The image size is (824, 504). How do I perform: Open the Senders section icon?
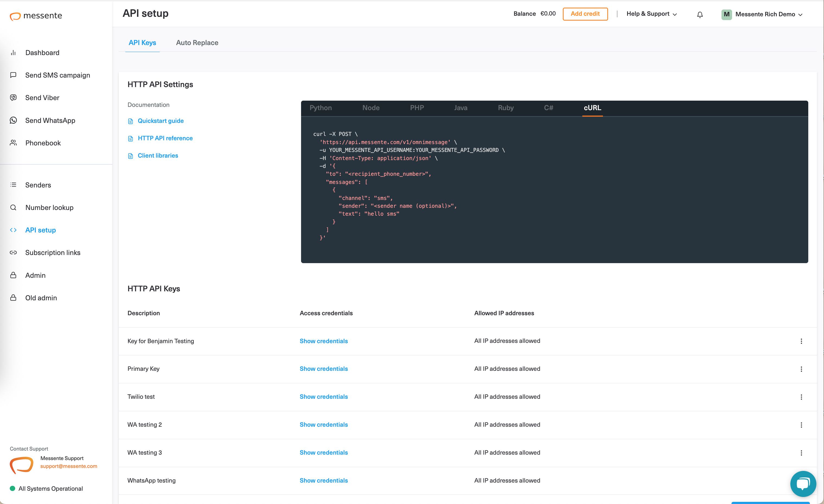13,185
